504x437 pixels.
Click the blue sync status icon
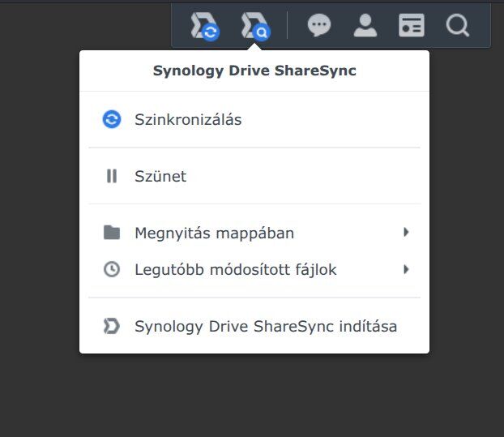(x=112, y=119)
